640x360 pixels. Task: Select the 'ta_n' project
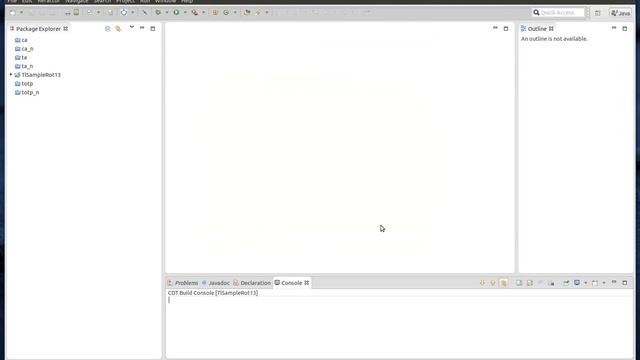[x=24, y=66]
